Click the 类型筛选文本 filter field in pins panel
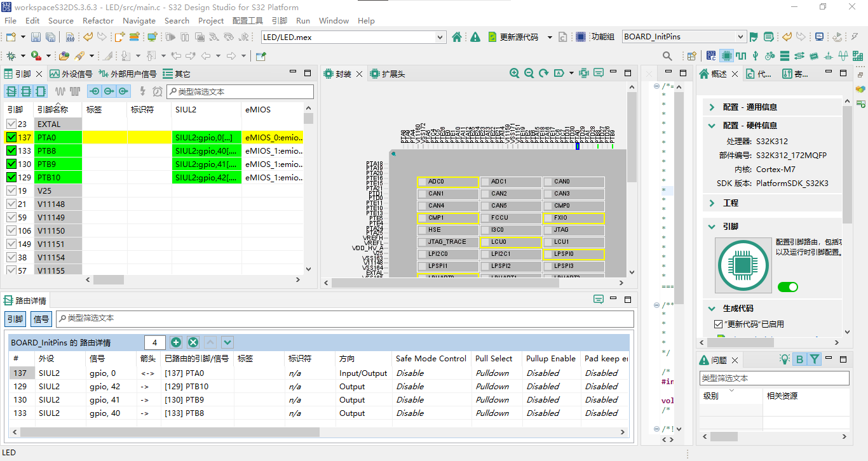The width and height of the screenshot is (868, 461). 240,91
